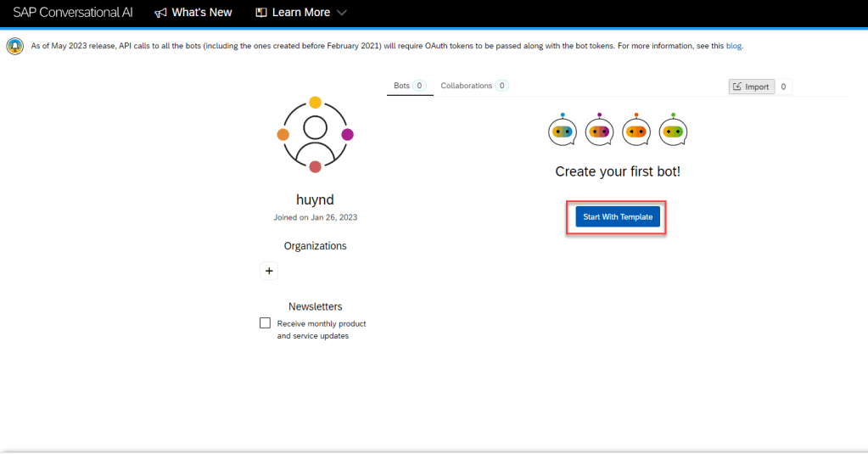The image size is (868, 454).
Task: Click the megaphone icon beside What's New
Action: coord(160,13)
